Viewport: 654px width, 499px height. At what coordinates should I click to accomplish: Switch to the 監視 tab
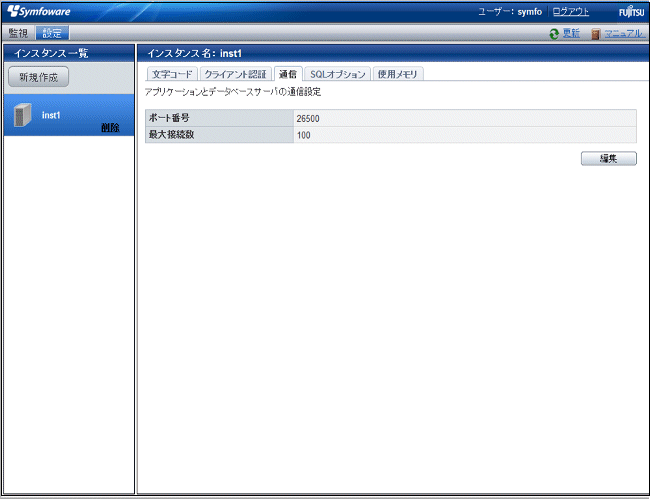(x=18, y=33)
